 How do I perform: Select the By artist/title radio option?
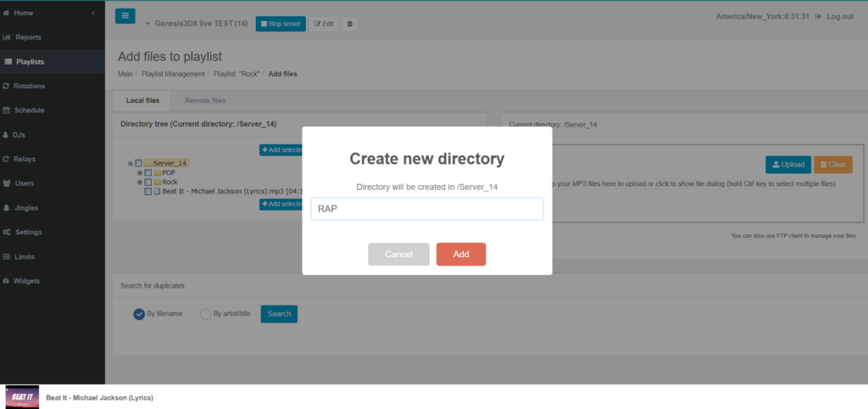[x=205, y=314]
